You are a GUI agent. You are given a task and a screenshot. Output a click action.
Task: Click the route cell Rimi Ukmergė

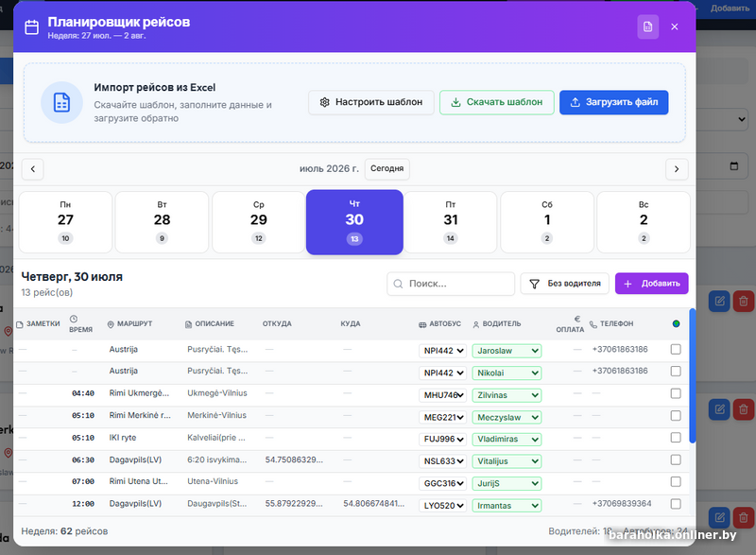[139, 393]
